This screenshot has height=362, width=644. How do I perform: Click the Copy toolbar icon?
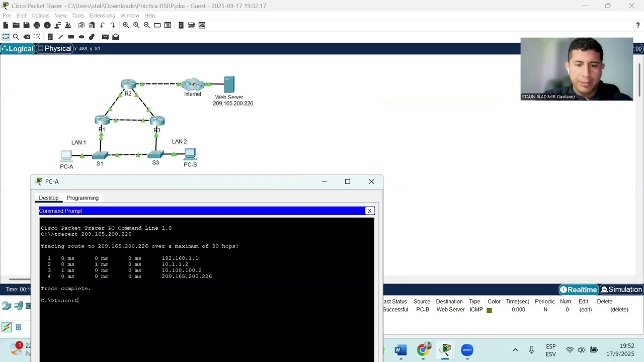pyautogui.click(x=81, y=25)
